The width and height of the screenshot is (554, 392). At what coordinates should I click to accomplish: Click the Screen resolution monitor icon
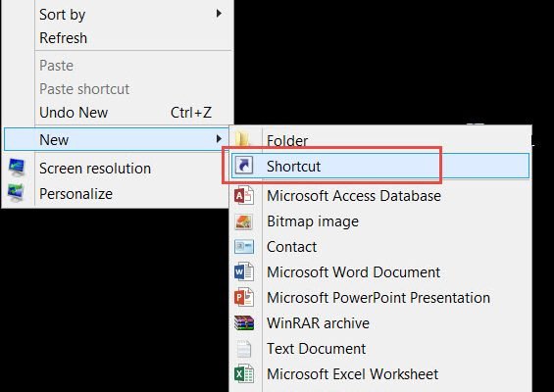click(17, 168)
